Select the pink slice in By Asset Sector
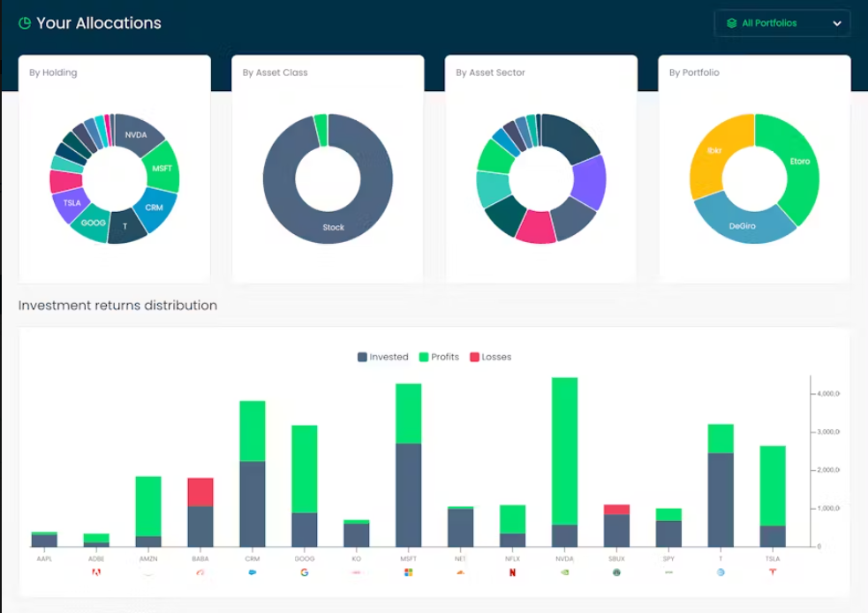This screenshot has width=868, height=613. pos(536,228)
